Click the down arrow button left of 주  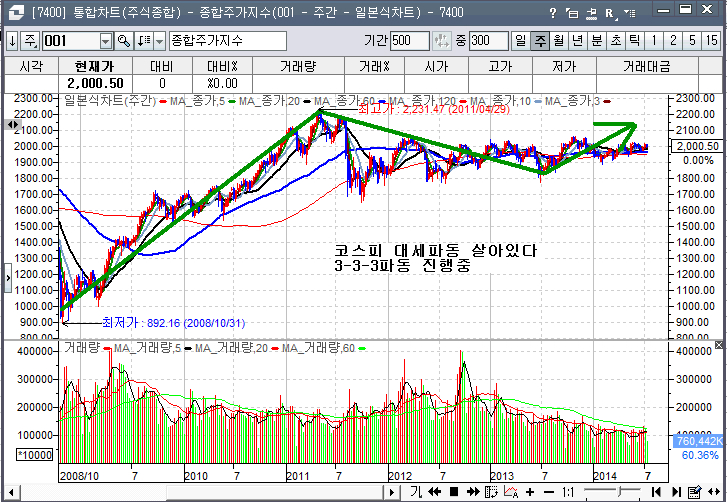click(13, 41)
